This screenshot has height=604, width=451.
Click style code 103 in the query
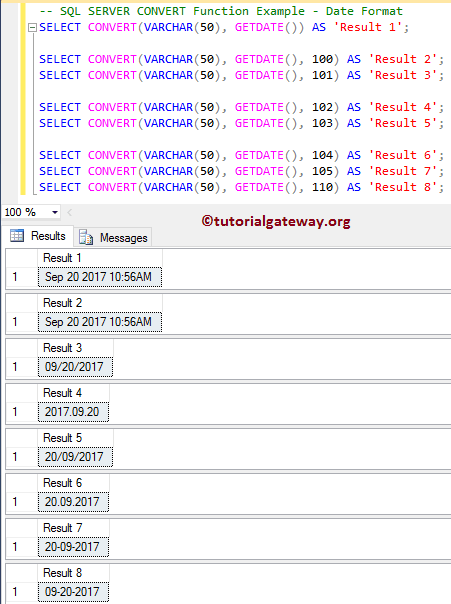322,123
